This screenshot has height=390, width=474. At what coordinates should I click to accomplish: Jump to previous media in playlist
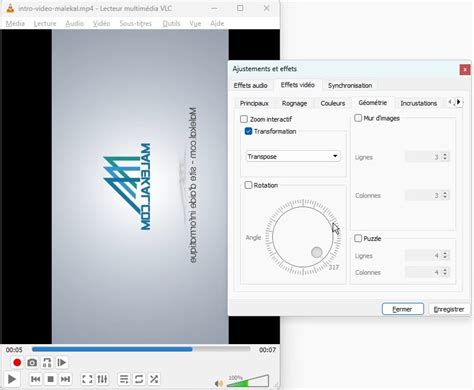pos(36,379)
